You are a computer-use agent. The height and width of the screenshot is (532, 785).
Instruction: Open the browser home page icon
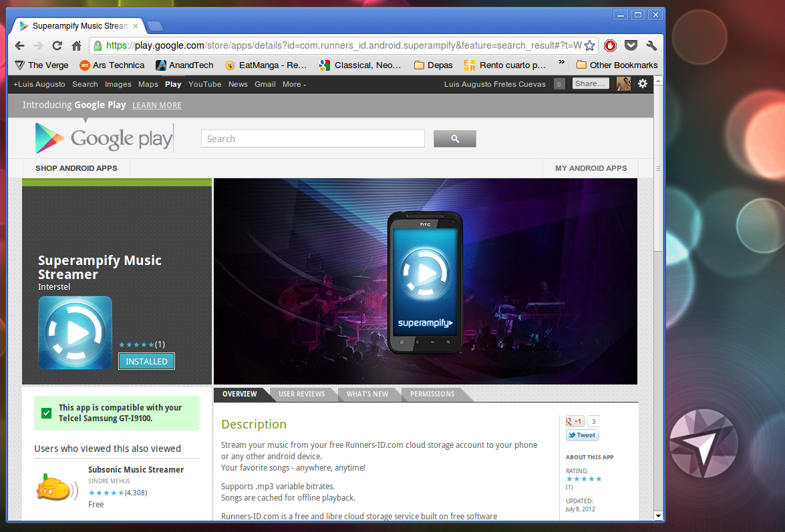coord(76,46)
